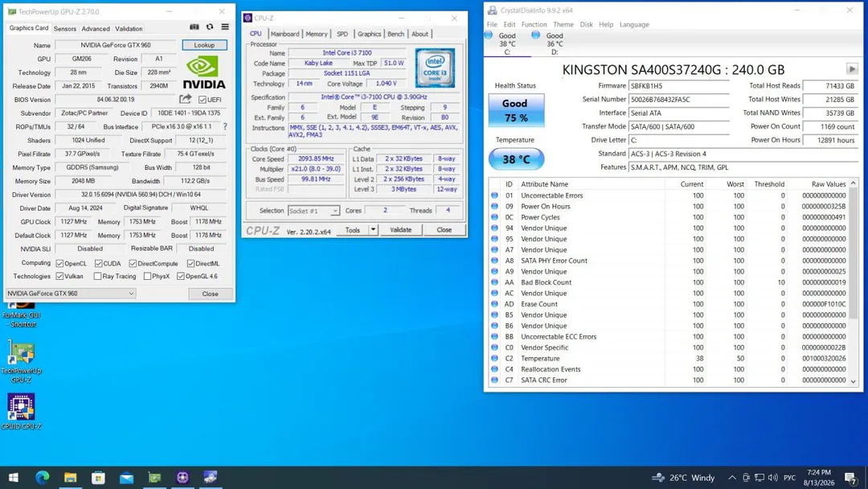The image size is (868, 489).
Task: Open the Function menu in CrystalDiskInfo
Action: 534,24
